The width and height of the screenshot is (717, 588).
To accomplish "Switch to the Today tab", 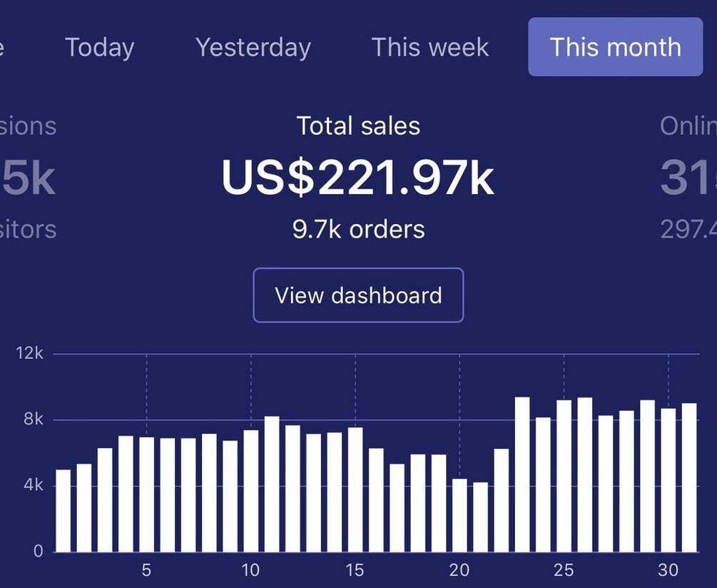I will tap(99, 48).
